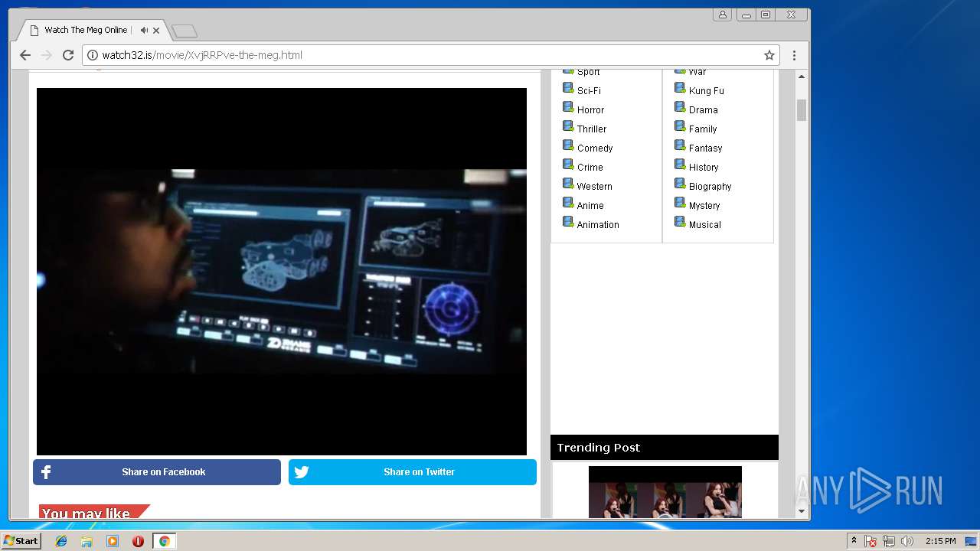Click icon beside Crime genre

[568, 165]
